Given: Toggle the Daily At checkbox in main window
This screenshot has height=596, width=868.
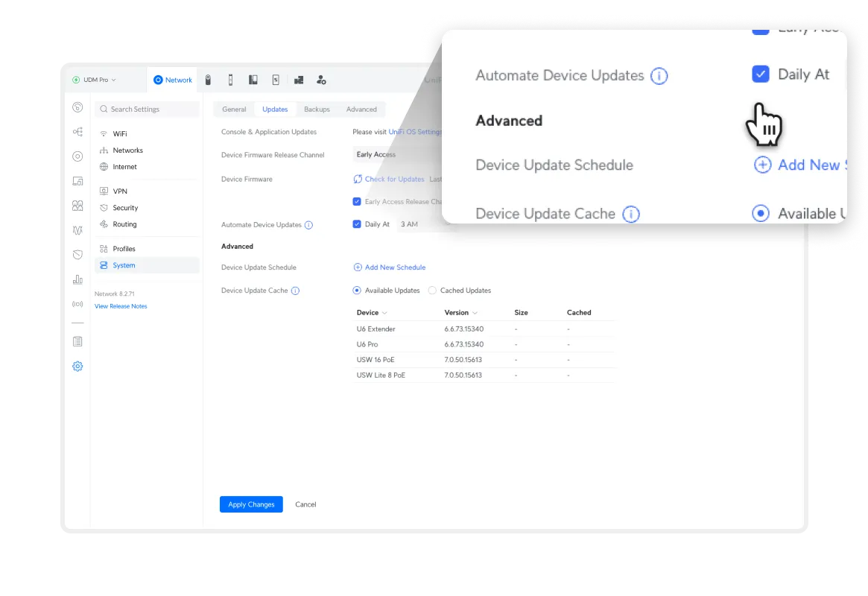Looking at the screenshot, I should tap(357, 224).
